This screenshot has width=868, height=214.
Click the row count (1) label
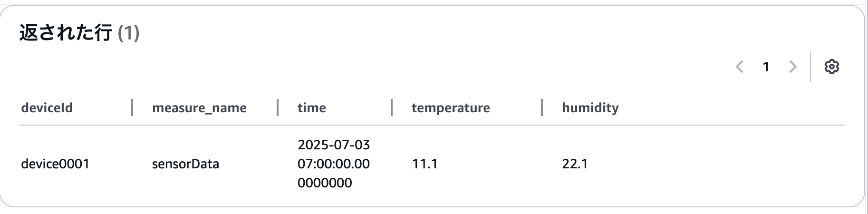[128, 33]
